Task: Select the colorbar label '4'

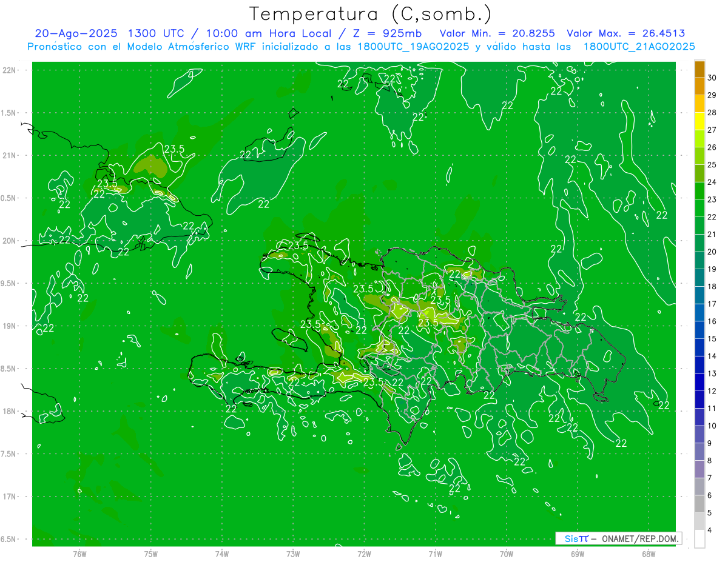Action: tap(710, 530)
